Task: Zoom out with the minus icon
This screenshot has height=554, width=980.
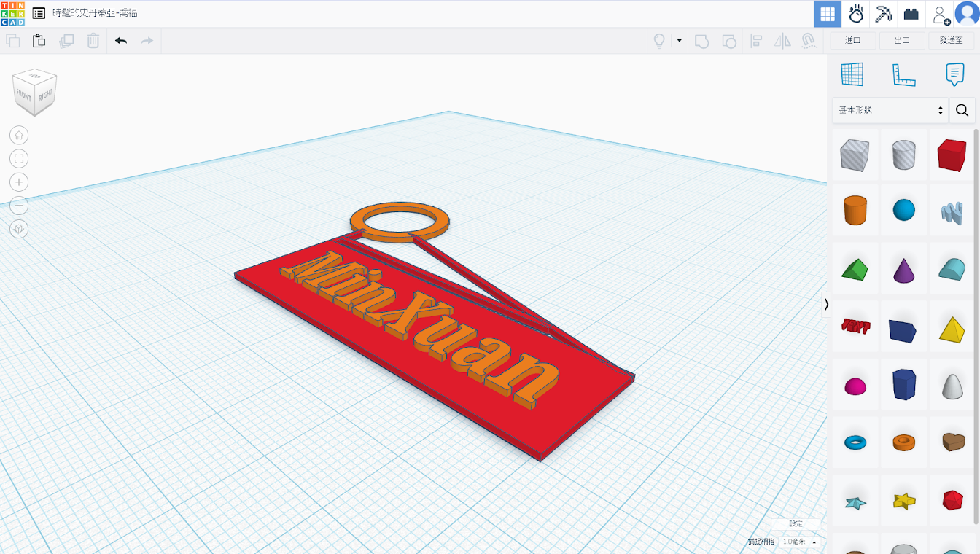Action: click(19, 206)
